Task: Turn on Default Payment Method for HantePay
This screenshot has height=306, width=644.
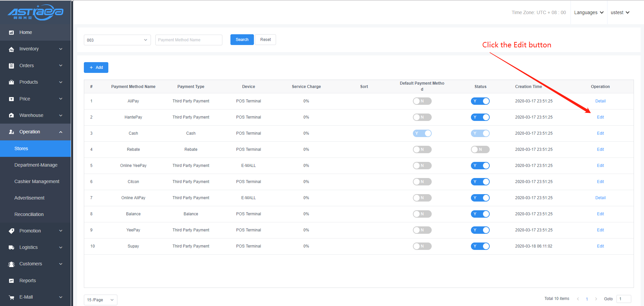Action: pyautogui.click(x=422, y=117)
